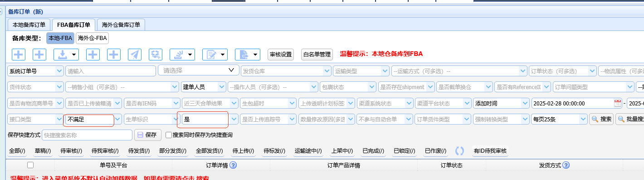Screen dimensions: 644x180
Task: Expand the 系统订单号 dropdown
Action: pos(35,71)
